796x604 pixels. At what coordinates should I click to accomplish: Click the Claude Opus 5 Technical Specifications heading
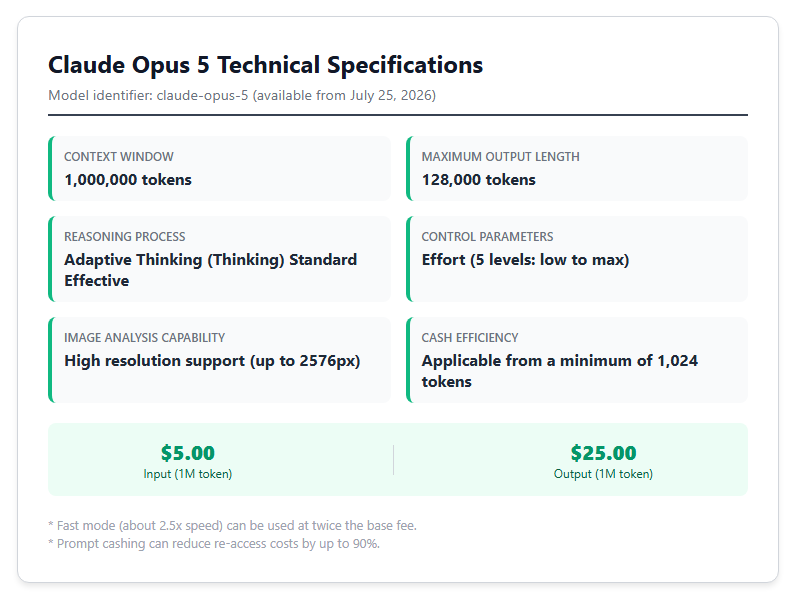pos(266,65)
